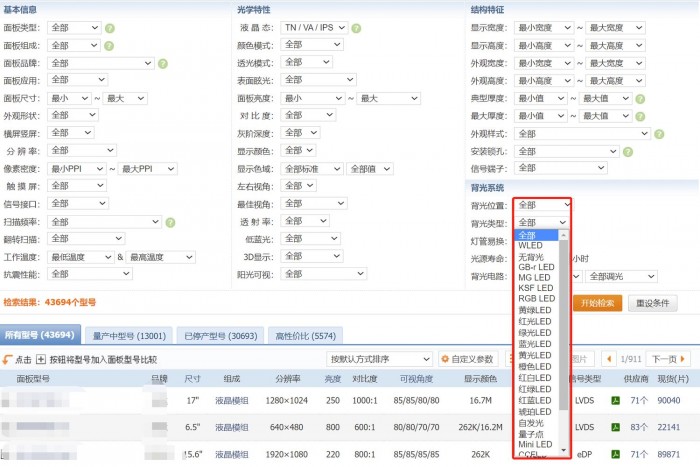Open the 按默认方式排序 sort dropdown
700x467 pixels.
pos(380,359)
